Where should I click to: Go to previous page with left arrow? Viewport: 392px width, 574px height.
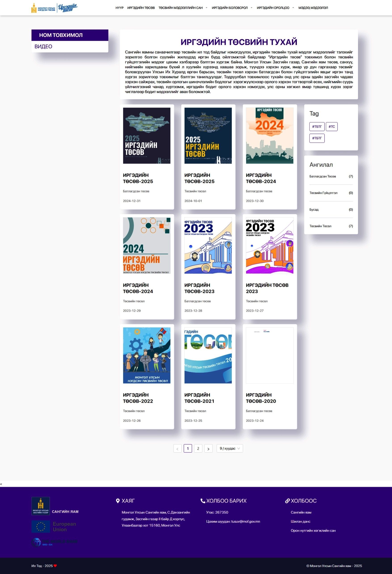point(177,449)
